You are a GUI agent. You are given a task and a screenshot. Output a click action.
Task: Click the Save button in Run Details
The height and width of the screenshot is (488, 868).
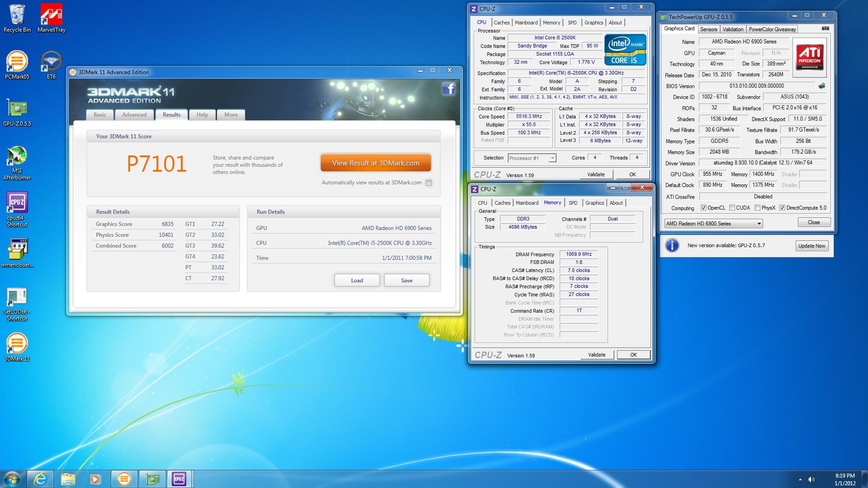(406, 280)
